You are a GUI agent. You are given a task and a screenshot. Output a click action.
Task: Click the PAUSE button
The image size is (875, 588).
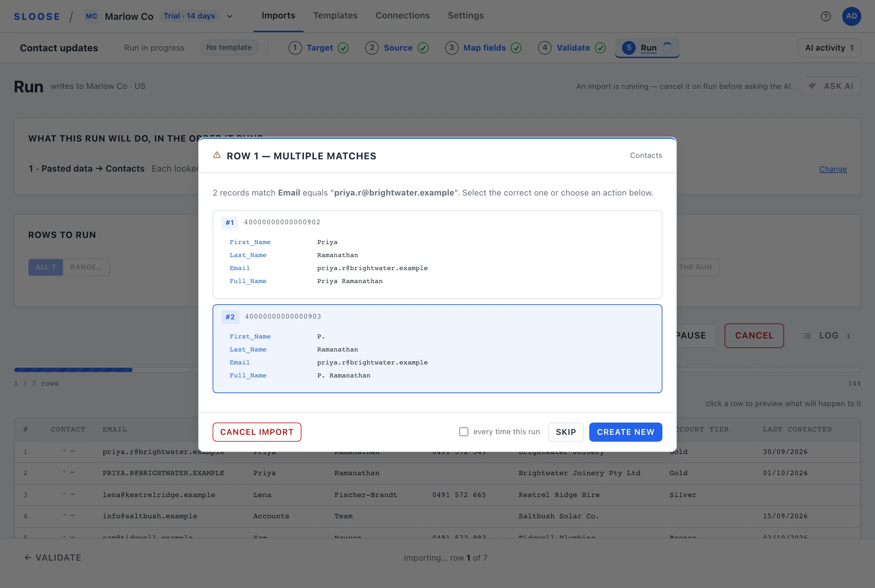[696, 336]
